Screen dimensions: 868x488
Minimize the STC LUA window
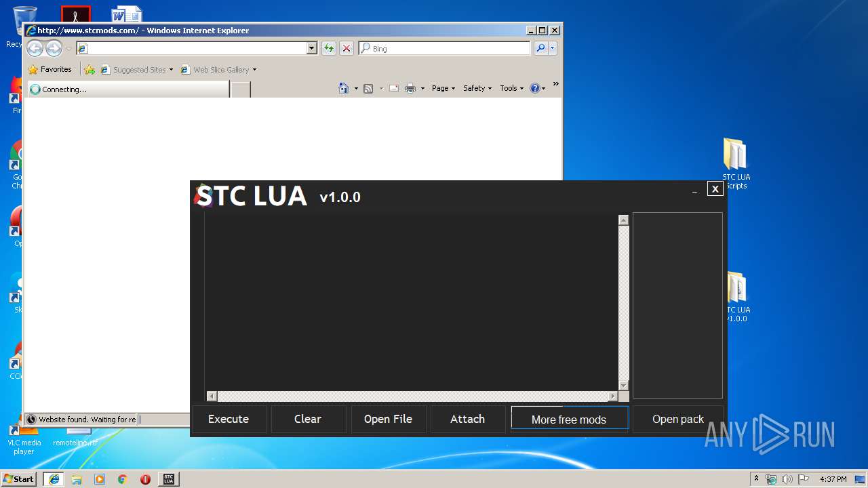(694, 192)
